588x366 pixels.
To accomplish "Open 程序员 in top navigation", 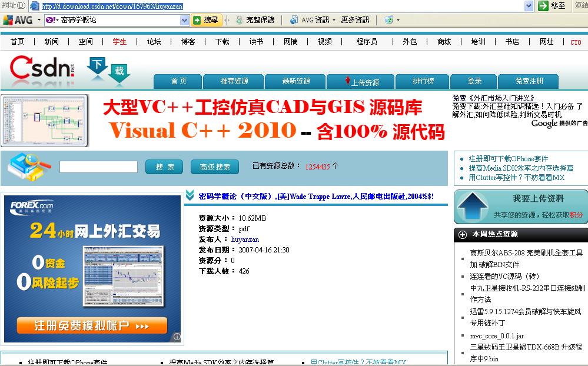I will 366,42.
